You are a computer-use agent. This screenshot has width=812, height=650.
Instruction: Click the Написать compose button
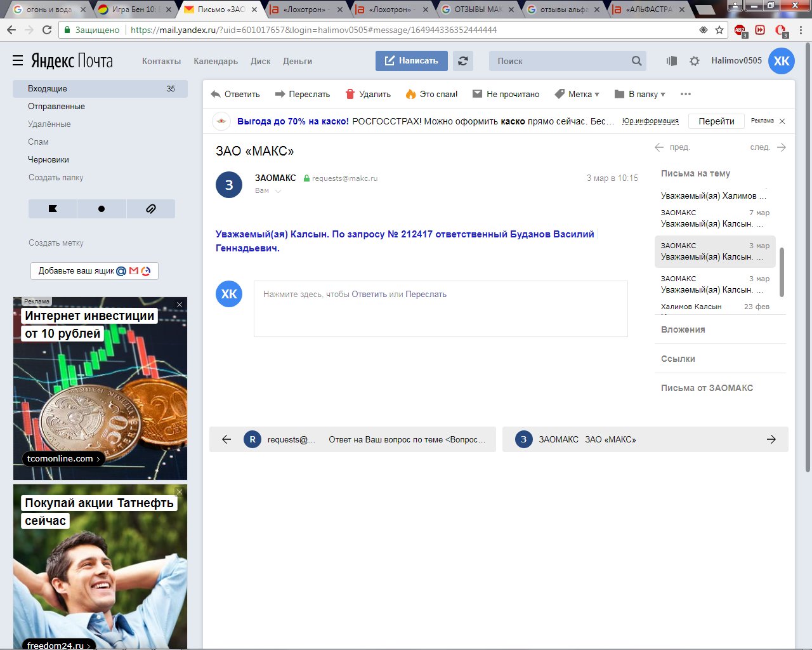pos(412,61)
